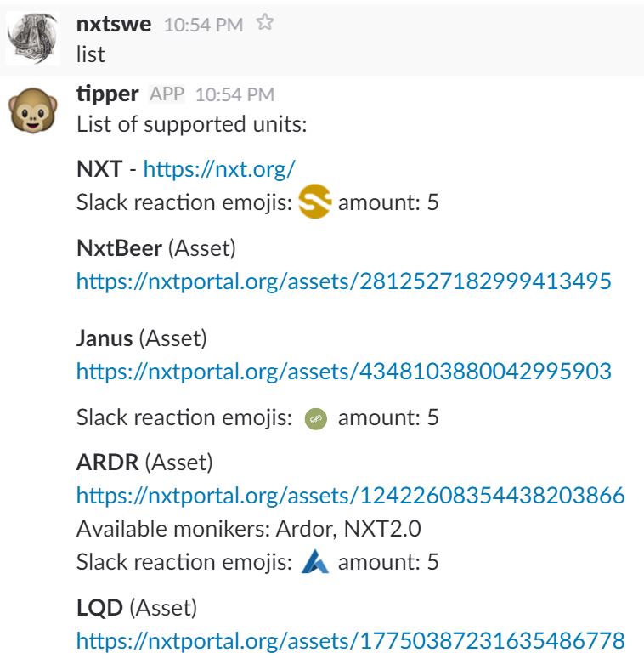Click the "List of supported units:" text
644x670 pixels.
click(191, 124)
